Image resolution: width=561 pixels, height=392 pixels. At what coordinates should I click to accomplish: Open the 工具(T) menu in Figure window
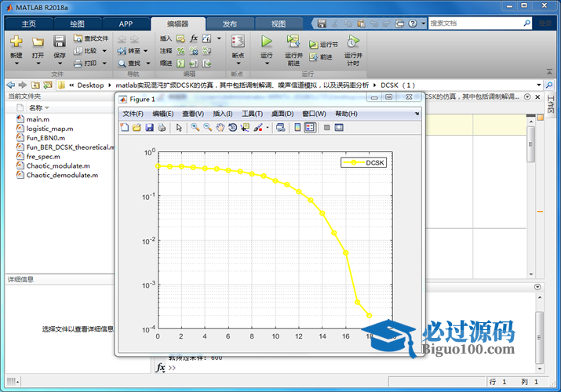tap(252, 114)
